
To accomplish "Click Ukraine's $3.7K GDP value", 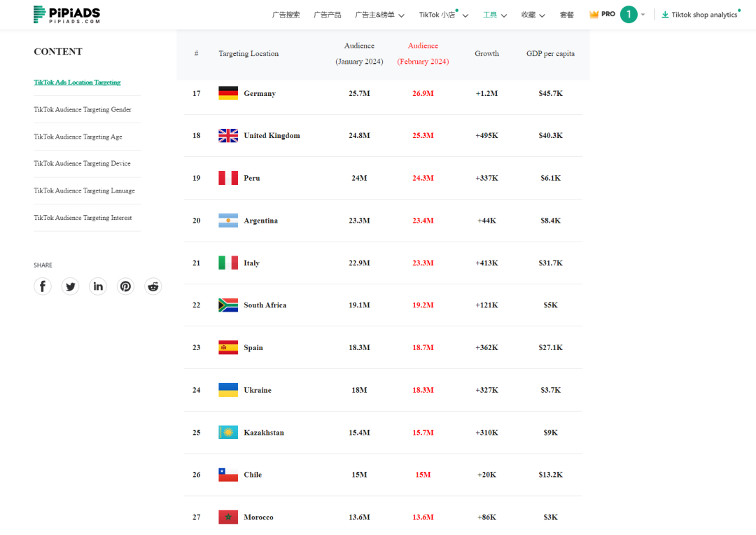I will coord(551,390).
